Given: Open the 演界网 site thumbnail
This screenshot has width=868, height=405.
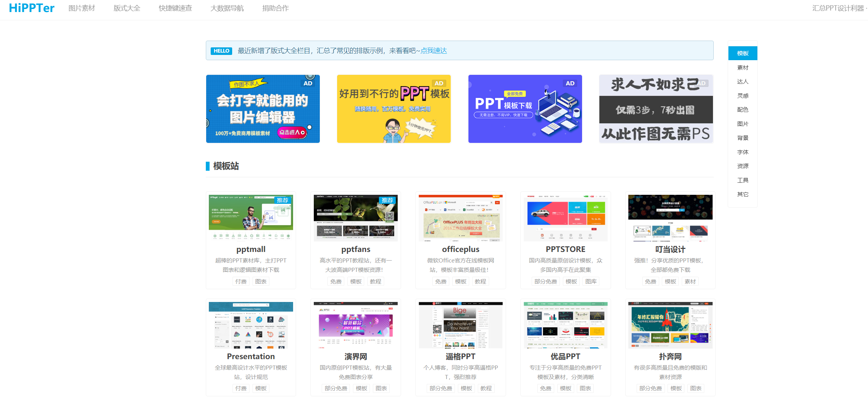Looking at the screenshot, I should tap(356, 325).
